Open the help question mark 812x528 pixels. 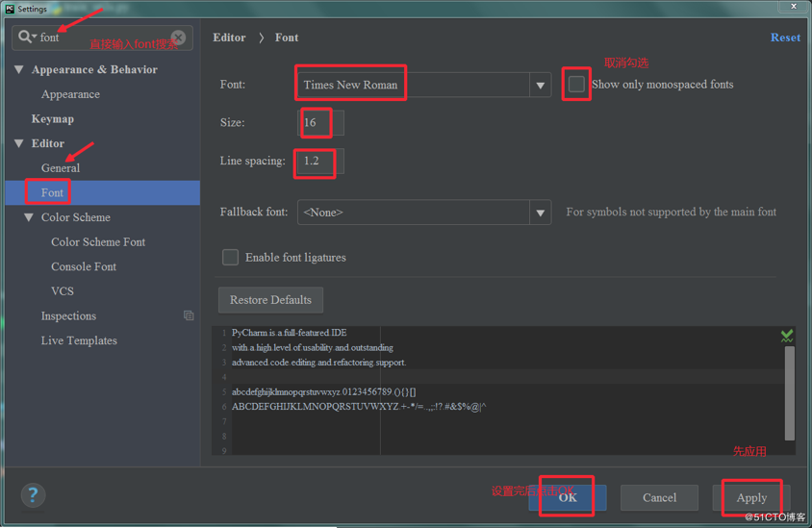click(33, 495)
